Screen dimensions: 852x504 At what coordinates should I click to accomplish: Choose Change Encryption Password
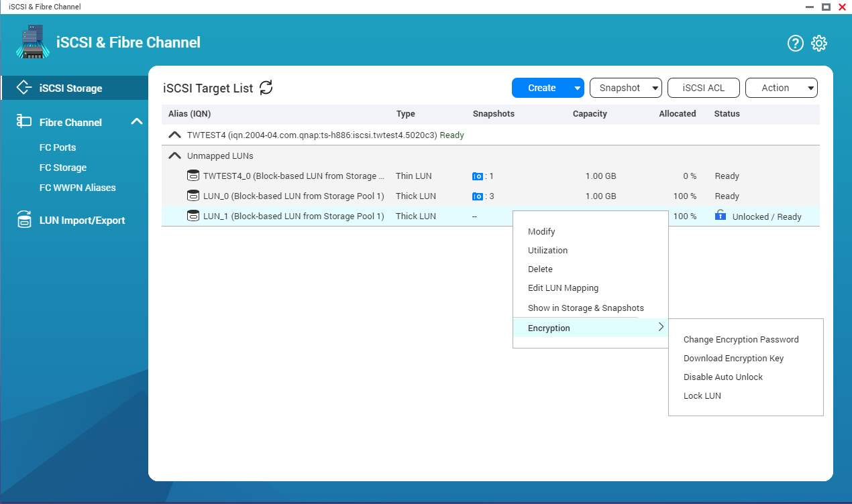[741, 339]
